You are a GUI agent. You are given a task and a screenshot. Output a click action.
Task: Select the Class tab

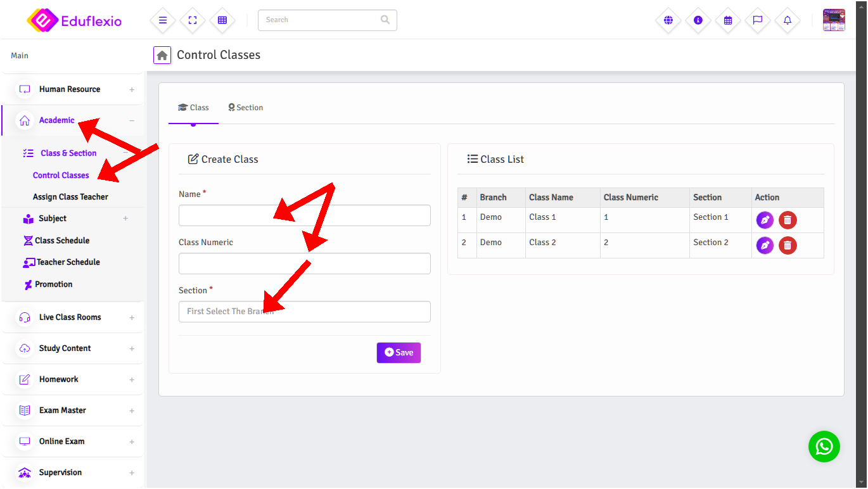click(193, 108)
